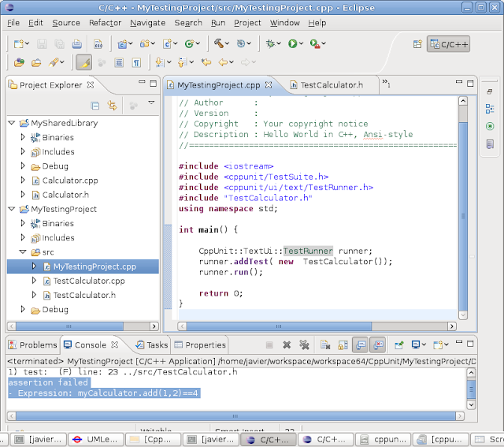Open Project Explorer view menu triangle

(x=151, y=102)
